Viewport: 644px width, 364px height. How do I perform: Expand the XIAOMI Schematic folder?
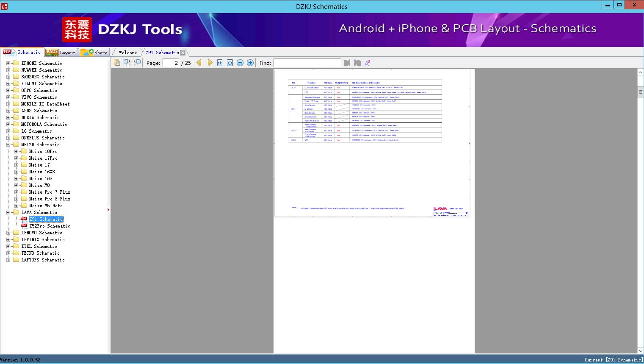click(8, 83)
